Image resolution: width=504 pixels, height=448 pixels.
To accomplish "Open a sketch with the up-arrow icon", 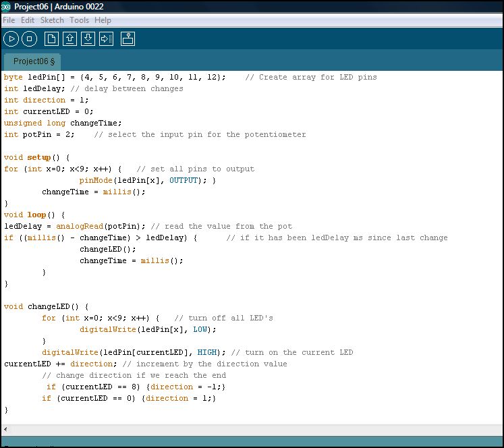I will pos(69,39).
